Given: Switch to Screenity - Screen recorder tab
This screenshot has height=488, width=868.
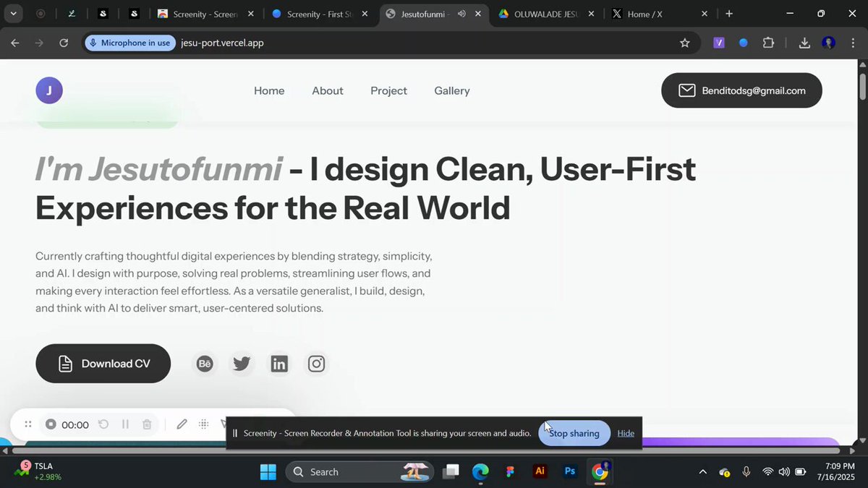Looking at the screenshot, I should click(206, 14).
